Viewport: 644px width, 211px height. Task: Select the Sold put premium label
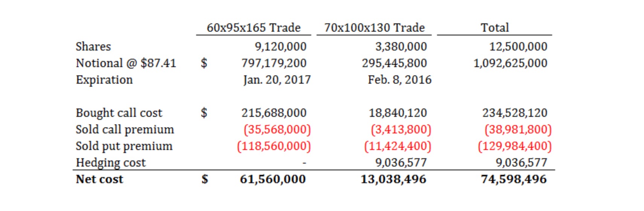pyautogui.click(x=124, y=146)
